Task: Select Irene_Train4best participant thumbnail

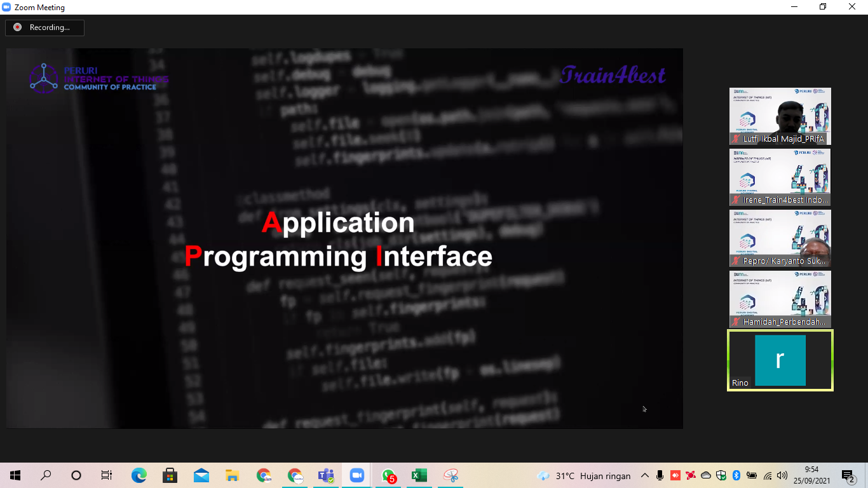Action: click(780, 177)
